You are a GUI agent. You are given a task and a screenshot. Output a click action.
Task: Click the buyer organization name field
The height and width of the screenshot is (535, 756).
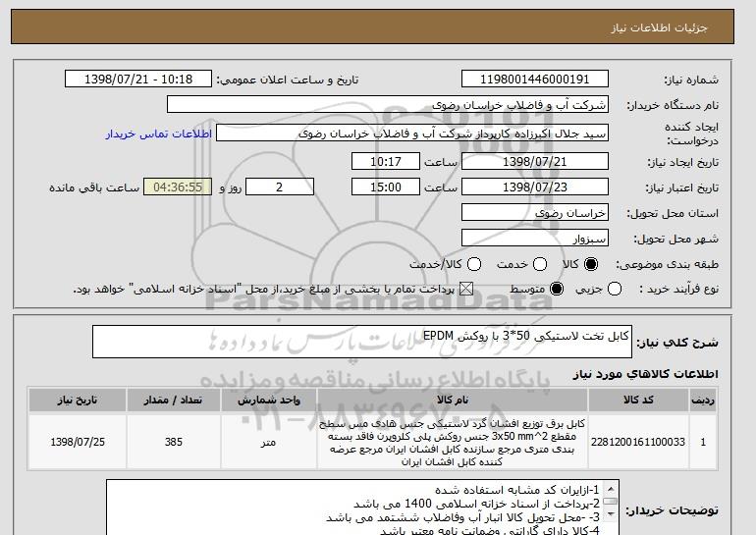388,105
